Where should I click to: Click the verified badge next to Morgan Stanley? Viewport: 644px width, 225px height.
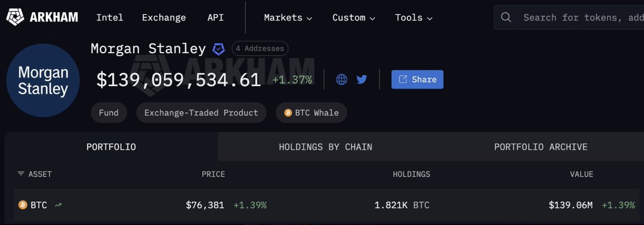218,49
